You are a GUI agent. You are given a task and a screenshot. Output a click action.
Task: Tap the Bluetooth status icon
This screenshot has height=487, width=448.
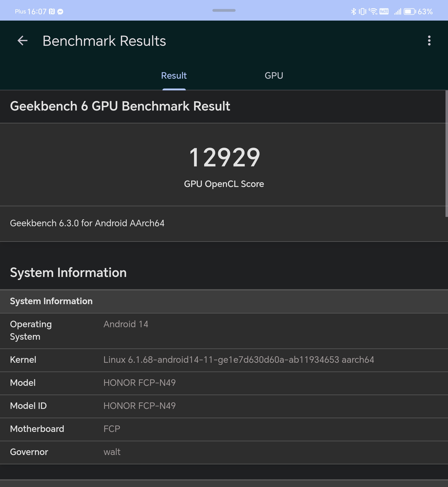(353, 11)
